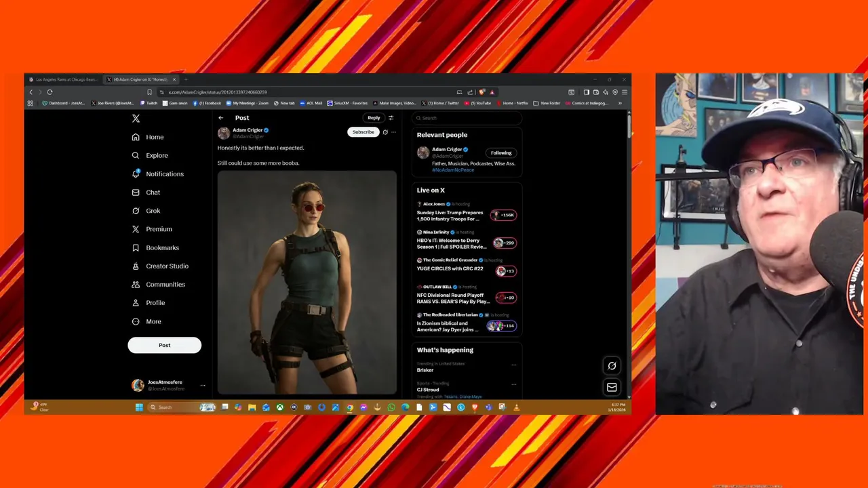Open the Brisker trending topic
The image size is (868, 488).
click(x=425, y=370)
